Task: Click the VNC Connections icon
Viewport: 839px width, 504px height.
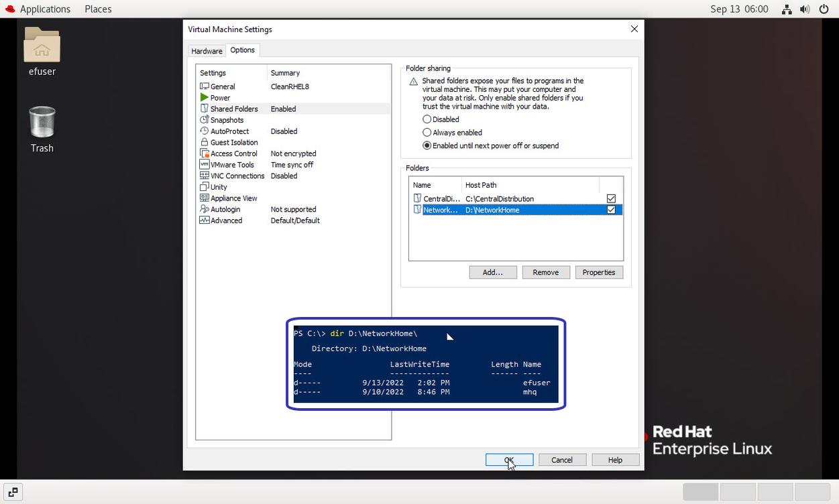Action: (205, 176)
